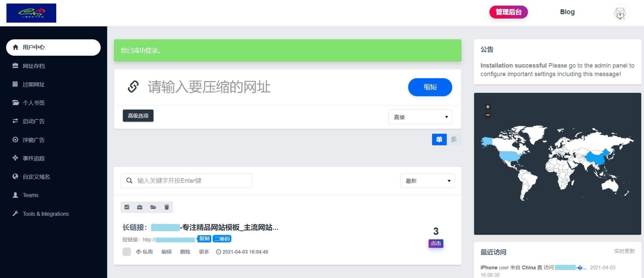Zoom out the map with minus icon
The width and height of the screenshot is (644, 278).
(487, 115)
